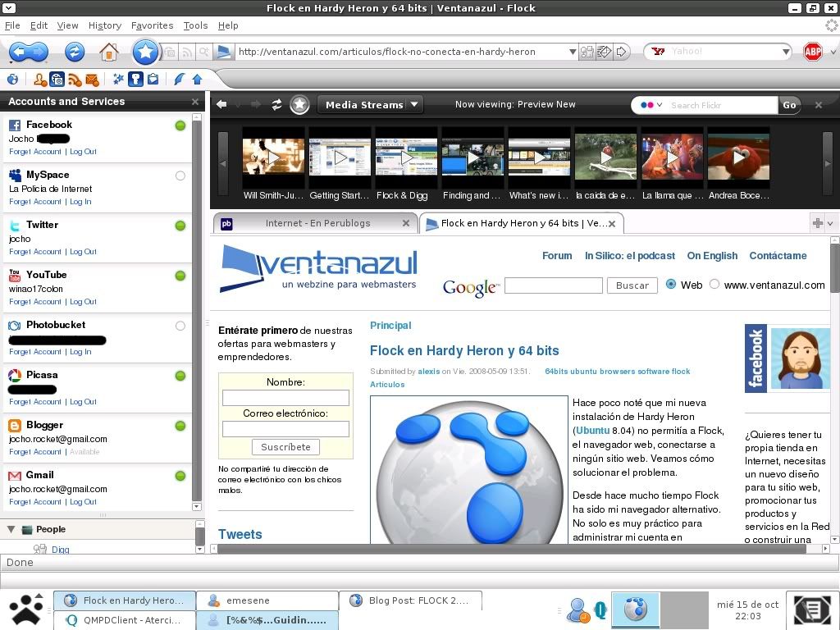Click Twitter green status indicator

pos(180,226)
